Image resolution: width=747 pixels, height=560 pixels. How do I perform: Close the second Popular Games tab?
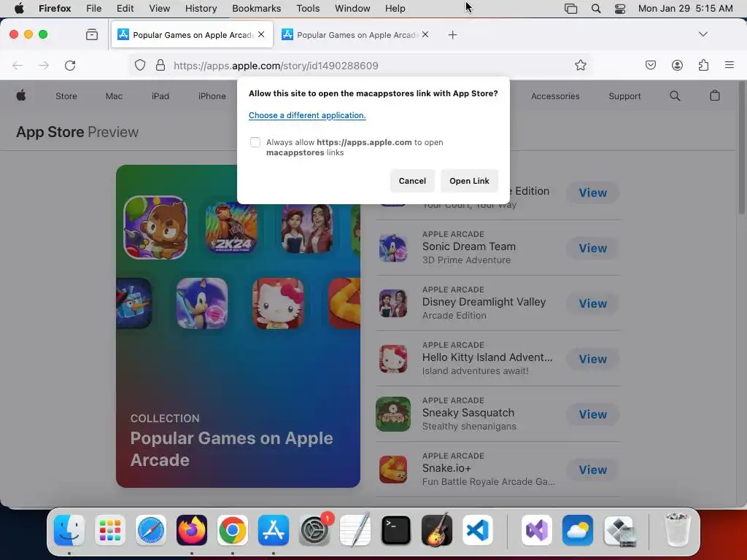click(425, 34)
